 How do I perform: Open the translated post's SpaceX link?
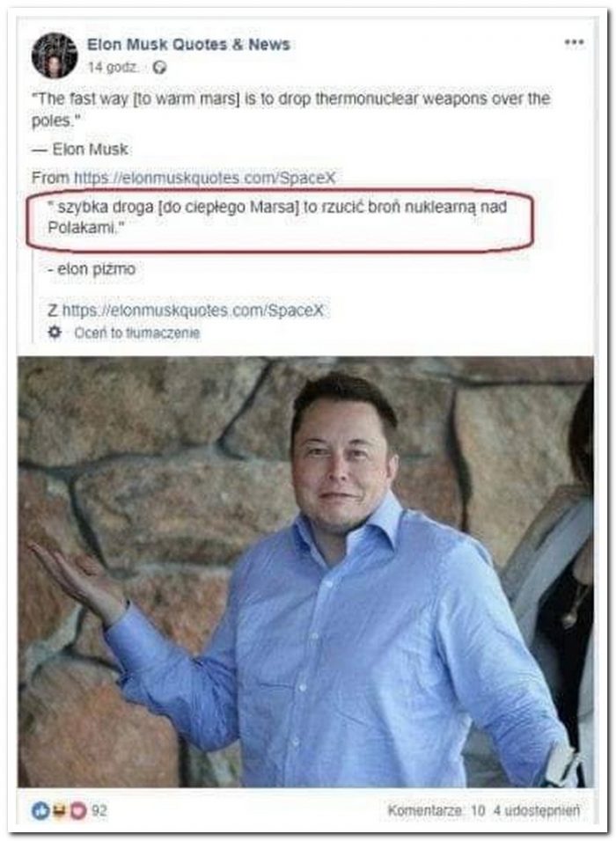(194, 311)
